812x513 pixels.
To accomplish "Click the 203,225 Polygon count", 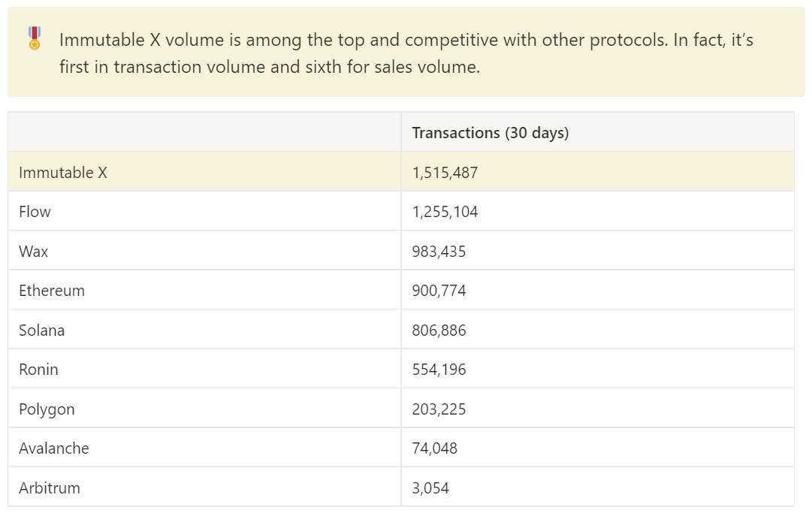I will (439, 409).
